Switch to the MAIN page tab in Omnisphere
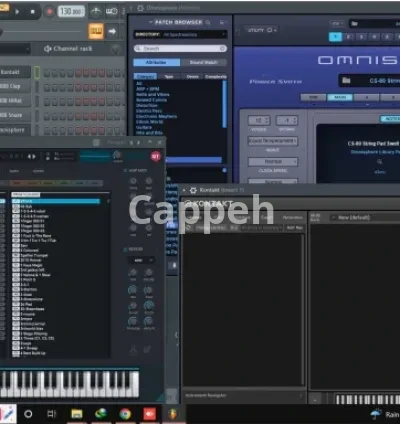400x424 pixels. [340, 97]
